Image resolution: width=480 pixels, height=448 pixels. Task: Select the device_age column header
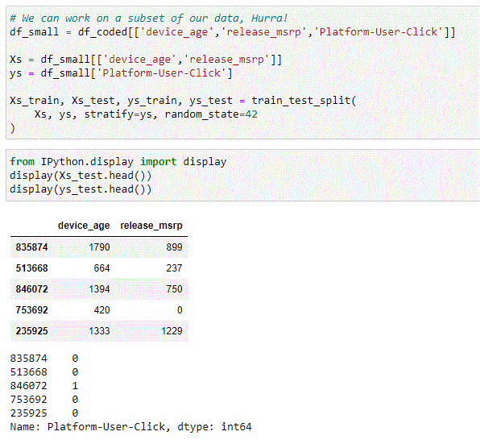point(84,226)
